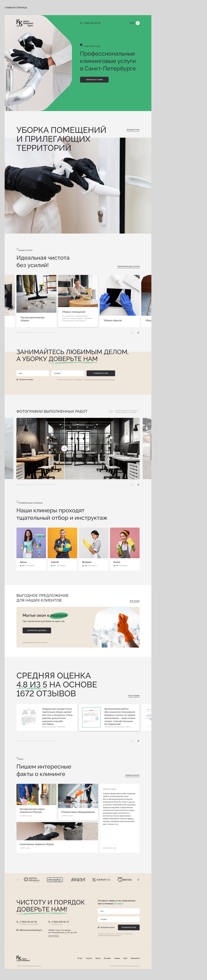Focus the Телефон field in the footer form
The height and width of the screenshot is (980, 207).
[x=119, y=919]
